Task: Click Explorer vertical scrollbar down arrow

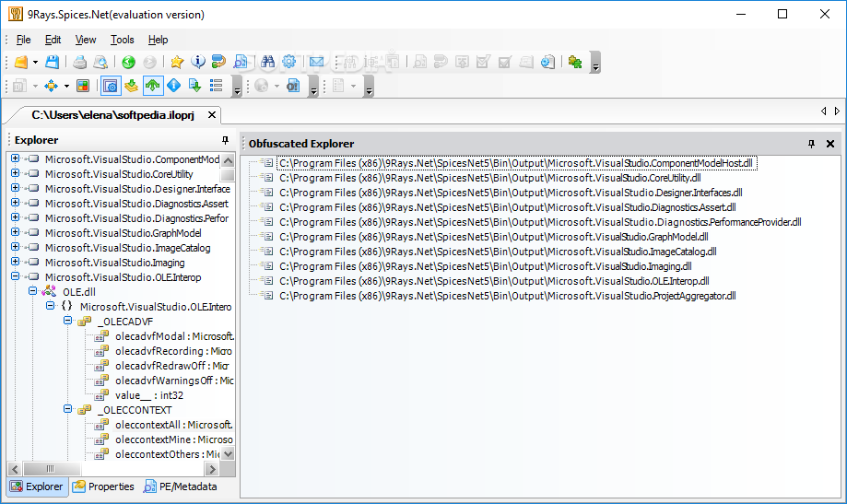Action: (228, 454)
